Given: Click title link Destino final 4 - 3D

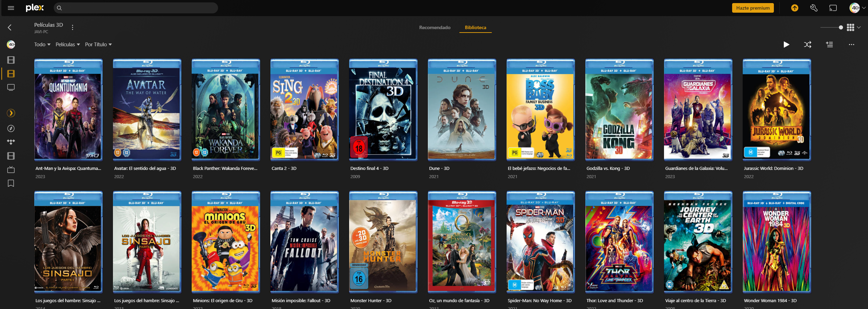Looking at the screenshot, I should tap(369, 169).
